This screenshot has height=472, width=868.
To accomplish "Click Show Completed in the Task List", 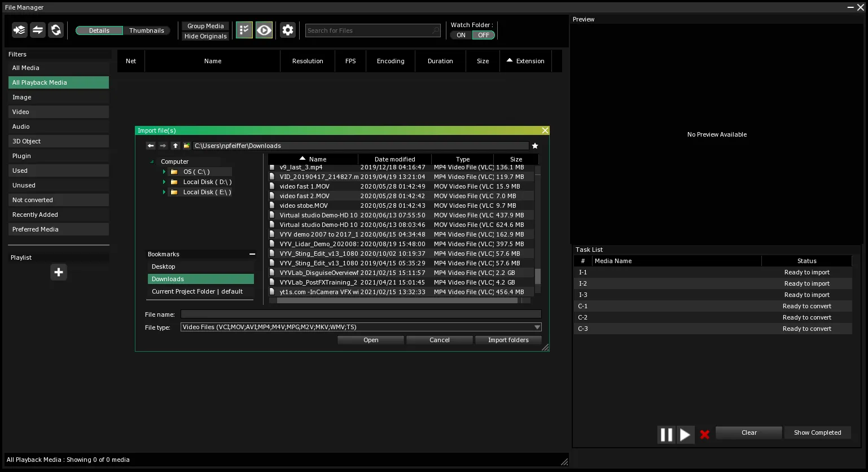I will coord(817,432).
